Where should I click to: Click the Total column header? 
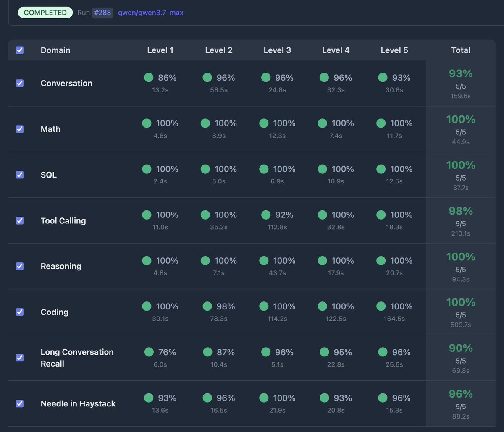coord(461,50)
